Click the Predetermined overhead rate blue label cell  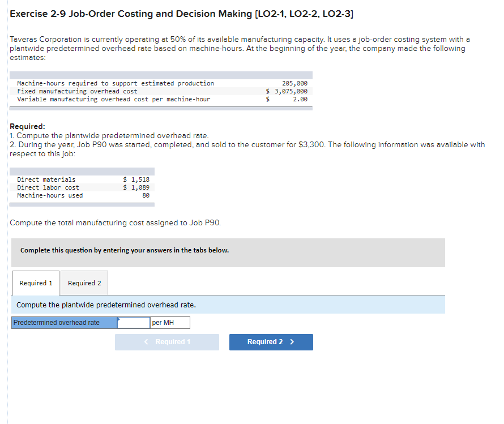pos(62,322)
